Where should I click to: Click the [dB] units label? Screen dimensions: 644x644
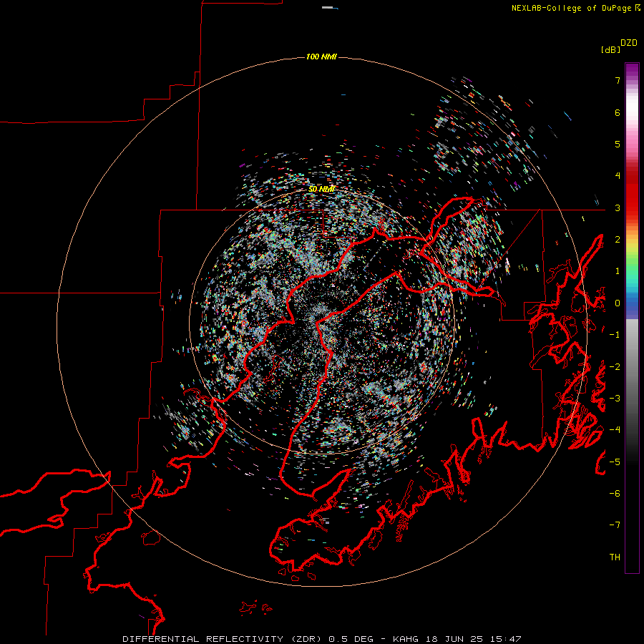(610, 50)
